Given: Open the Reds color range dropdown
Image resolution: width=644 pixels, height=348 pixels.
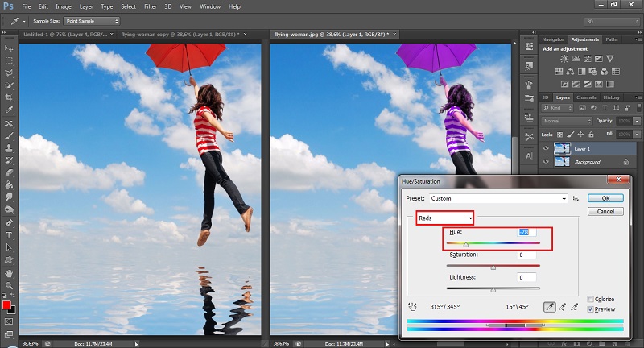Looking at the screenshot, I should (x=445, y=218).
